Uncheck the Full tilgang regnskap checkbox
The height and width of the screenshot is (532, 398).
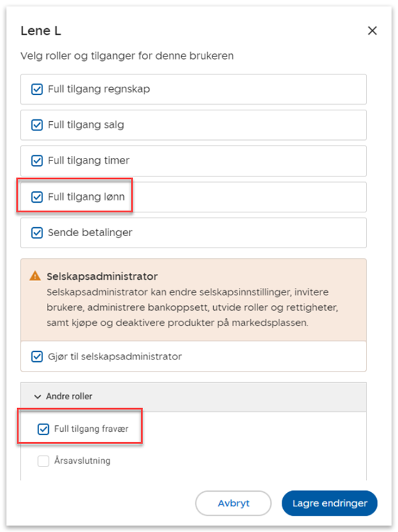[x=37, y=90]
